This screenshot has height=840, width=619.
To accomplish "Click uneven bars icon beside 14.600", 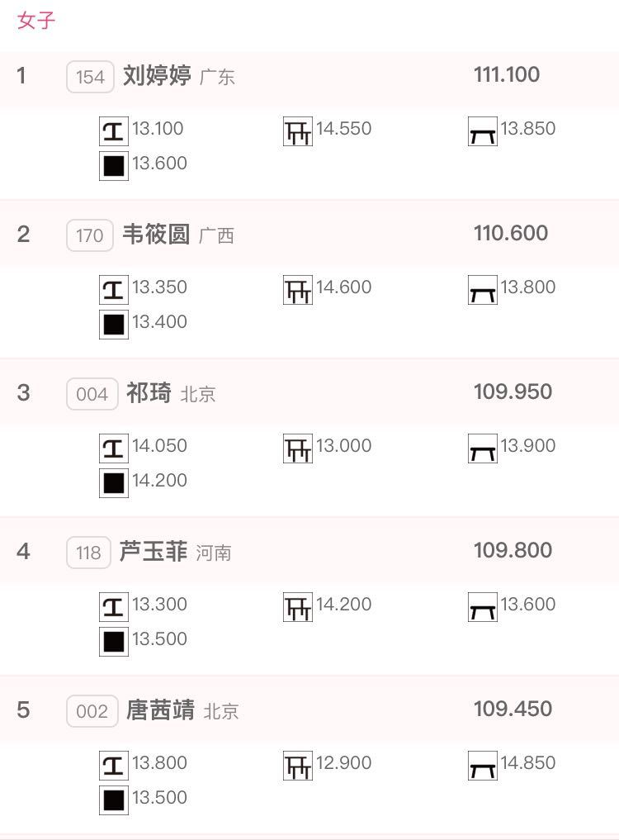I will pos(298,290).
